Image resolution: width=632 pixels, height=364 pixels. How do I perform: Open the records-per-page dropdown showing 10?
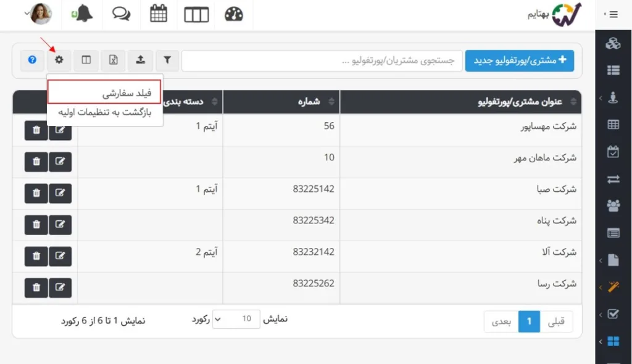[x=236, y=319]
